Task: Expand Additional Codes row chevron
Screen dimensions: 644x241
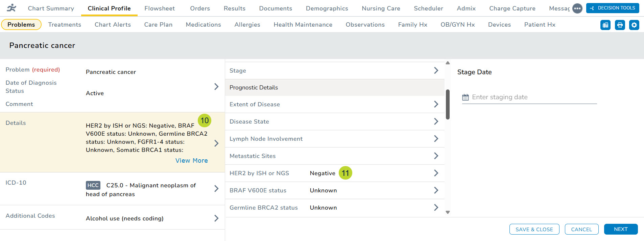Action: click(x=216, y=218)
